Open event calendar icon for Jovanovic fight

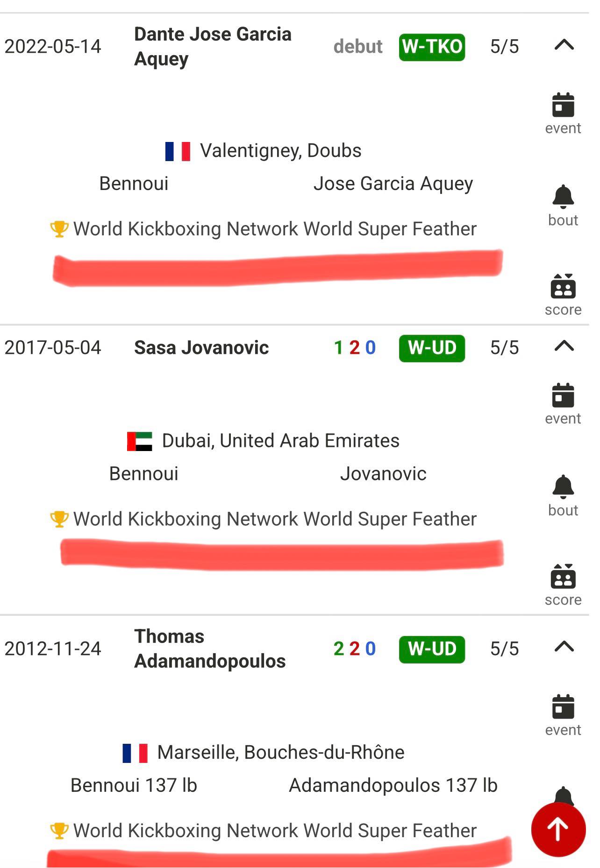point(563,395)
